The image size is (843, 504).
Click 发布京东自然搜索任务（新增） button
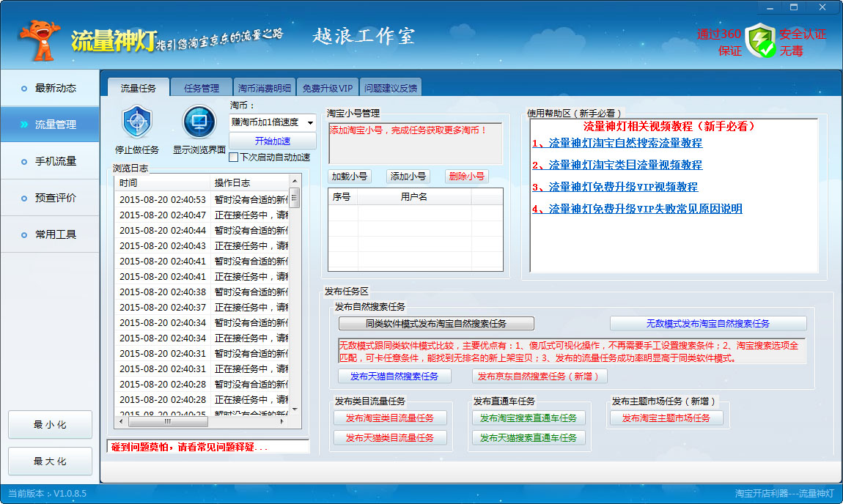click(x=540, y=376)
